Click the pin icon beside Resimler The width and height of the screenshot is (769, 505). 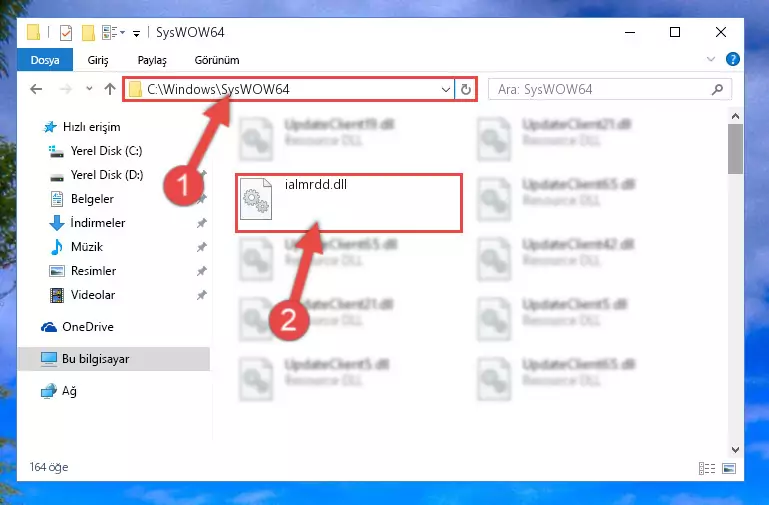click(x=201, y=271)
